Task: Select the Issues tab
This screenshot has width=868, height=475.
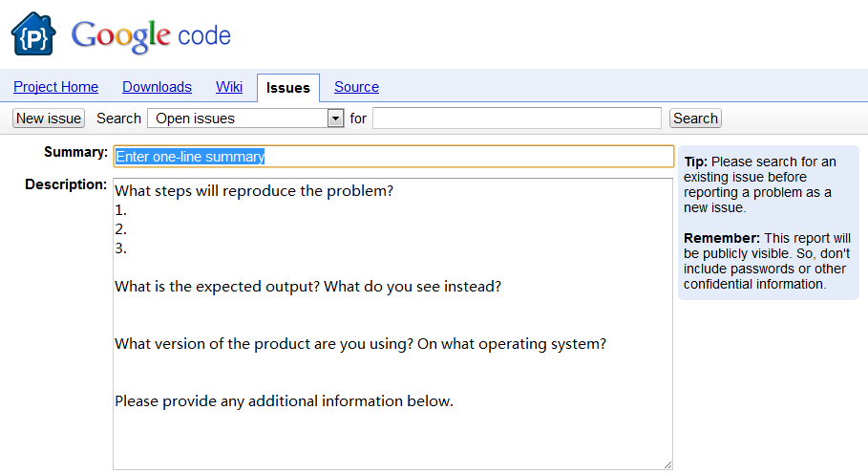Action: pos(287,88)
